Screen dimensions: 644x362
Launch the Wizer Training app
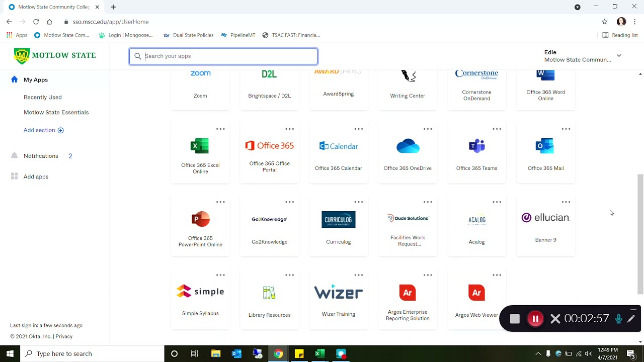click(338, 299)
